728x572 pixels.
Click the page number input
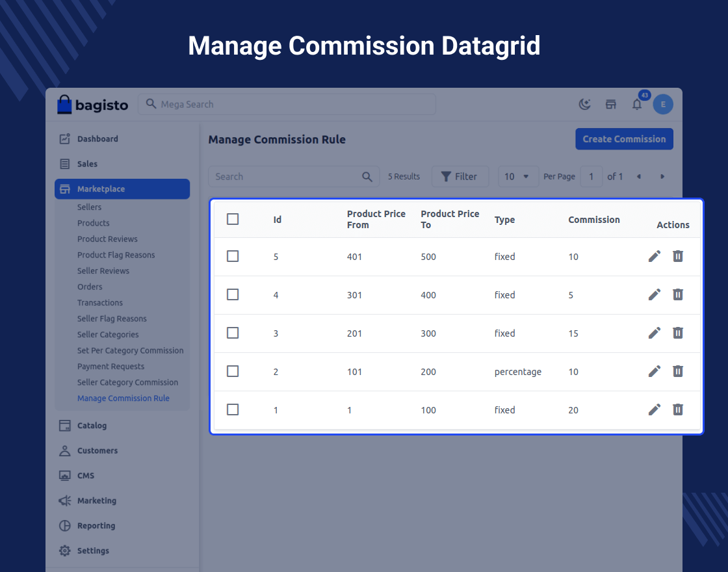(591, 176)
